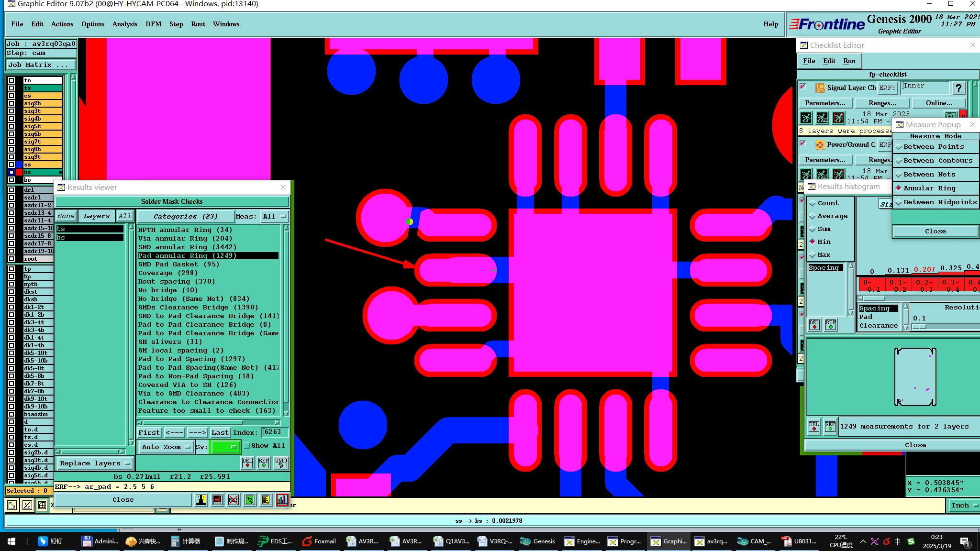Click the crossed-out REF icon
Viewport: 980px width, 551px height.
(x=233, y=500)
